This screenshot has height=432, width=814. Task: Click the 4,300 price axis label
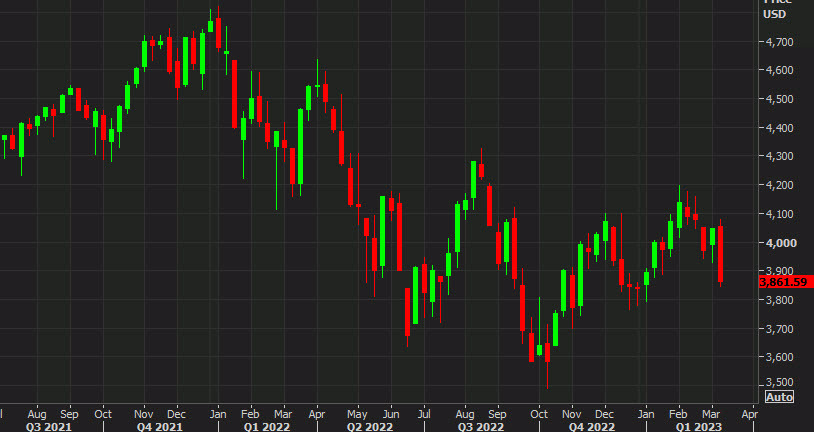(779, 156)
